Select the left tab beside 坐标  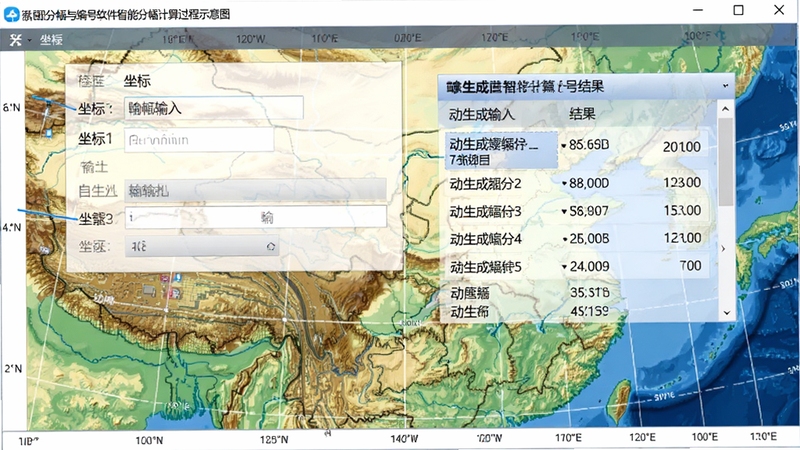(91, 81)
